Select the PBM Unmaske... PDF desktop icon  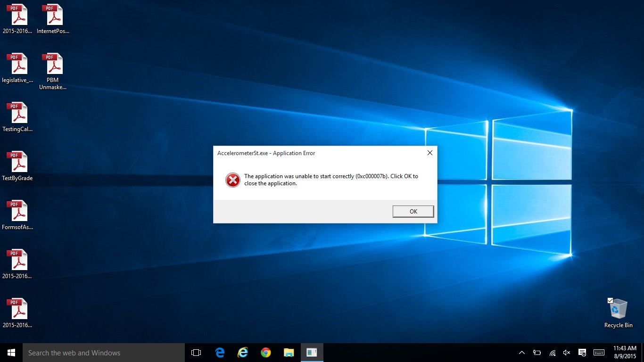53,71
